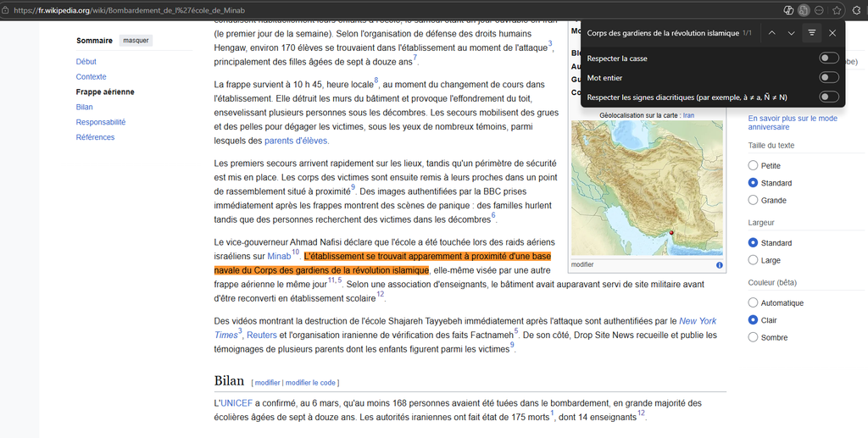Select the Petite text size option

click(753, 165)
